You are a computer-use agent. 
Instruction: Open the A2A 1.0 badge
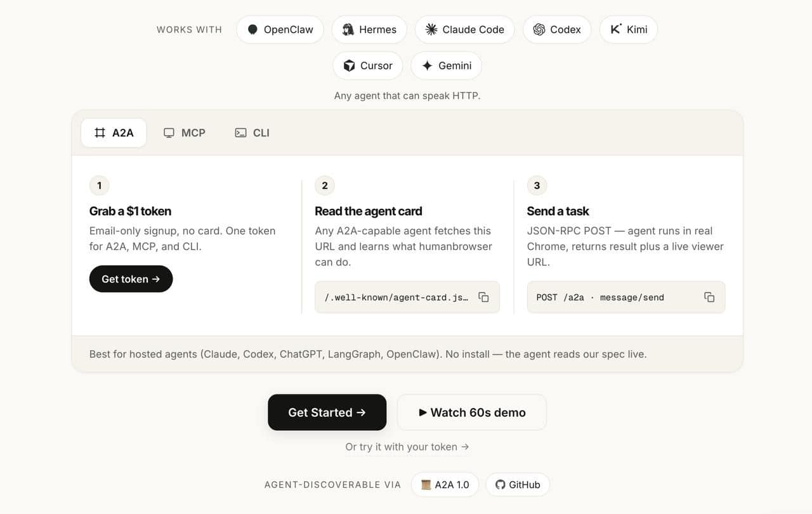point(445,484)
